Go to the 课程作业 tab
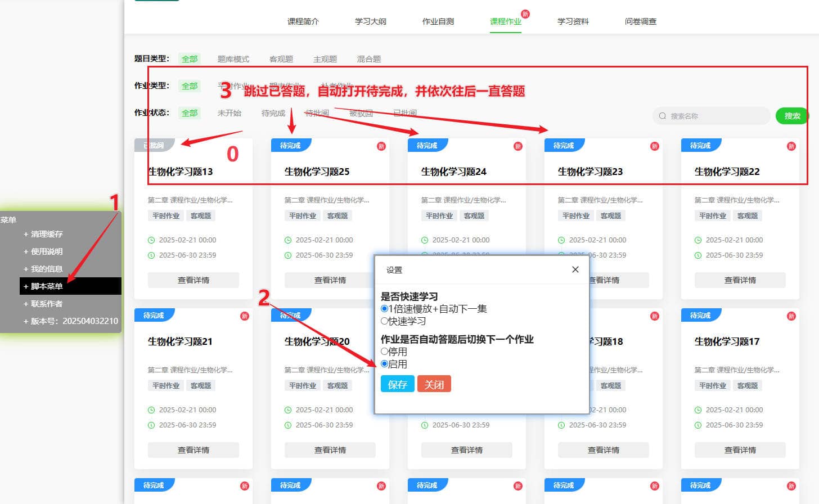The height and width of the screenshot is (504, 819). [x=506, y=21]
